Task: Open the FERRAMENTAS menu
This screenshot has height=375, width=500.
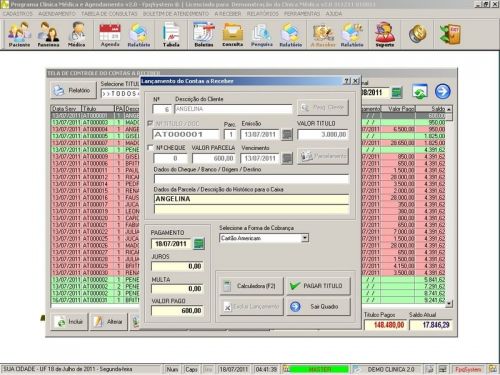Action: pos(302,14)
